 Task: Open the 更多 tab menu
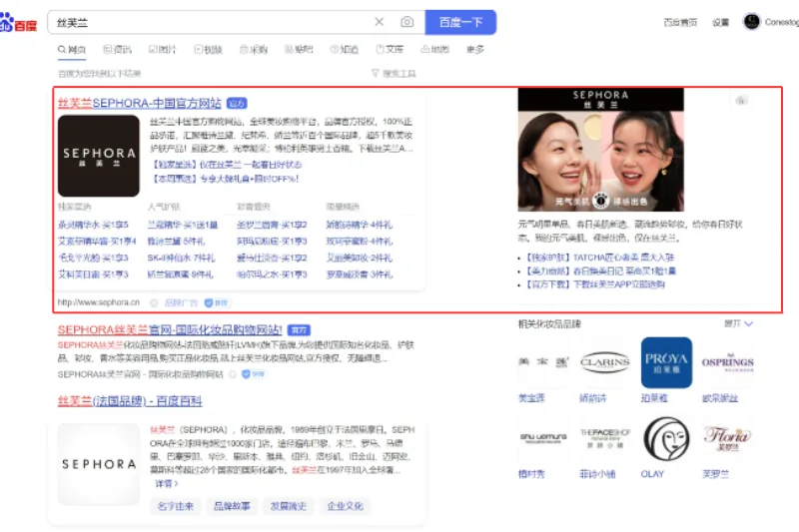coord(475,49)
